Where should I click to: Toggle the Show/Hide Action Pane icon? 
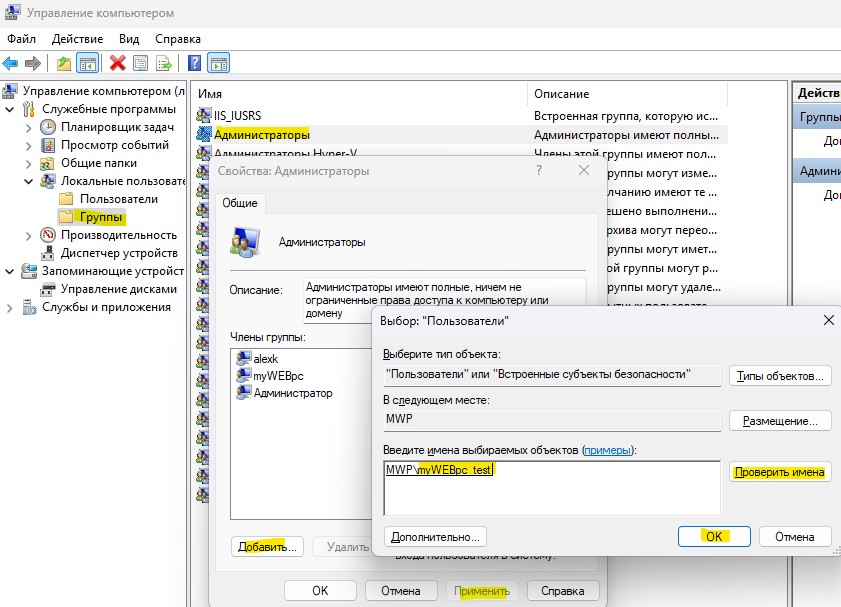[x=219, y=63]
